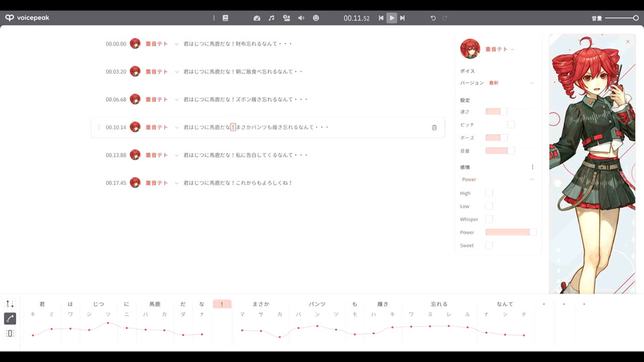The image size is (644, 362).
Task: Delete the selected line with trash icon
Action: (x=434, y=127)
